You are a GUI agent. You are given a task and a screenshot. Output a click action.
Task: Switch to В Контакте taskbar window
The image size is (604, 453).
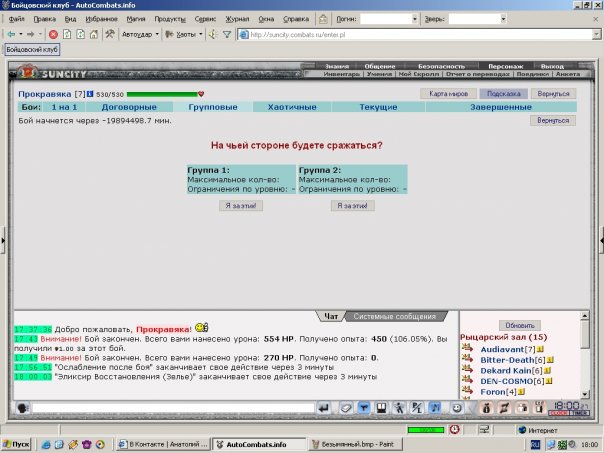tap(163, 444)
